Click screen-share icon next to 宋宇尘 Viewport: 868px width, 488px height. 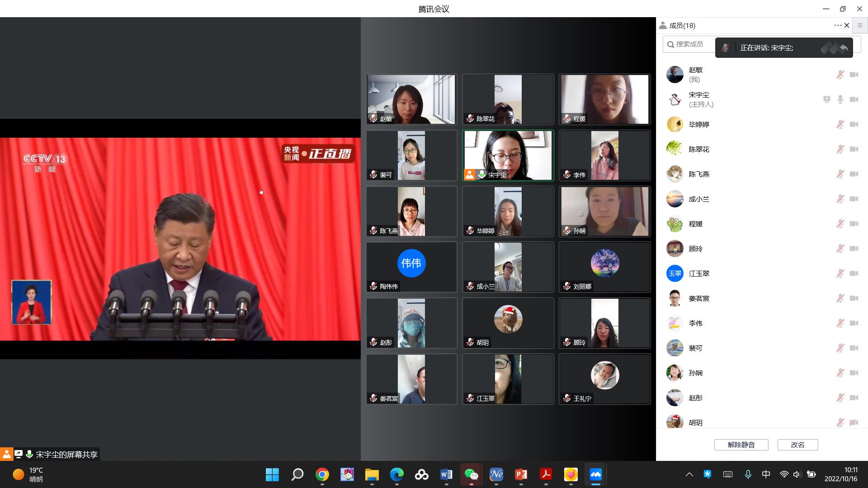[827, 99]
